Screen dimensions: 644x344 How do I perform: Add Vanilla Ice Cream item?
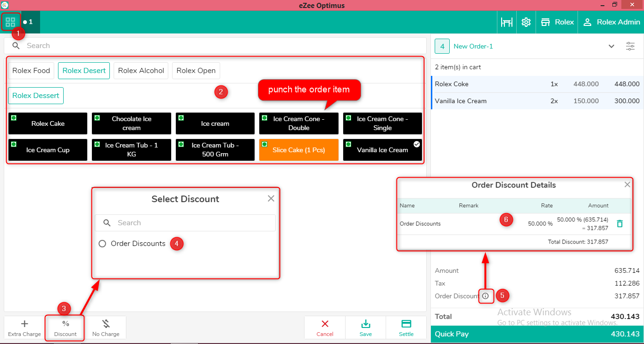tap(382, 150)
